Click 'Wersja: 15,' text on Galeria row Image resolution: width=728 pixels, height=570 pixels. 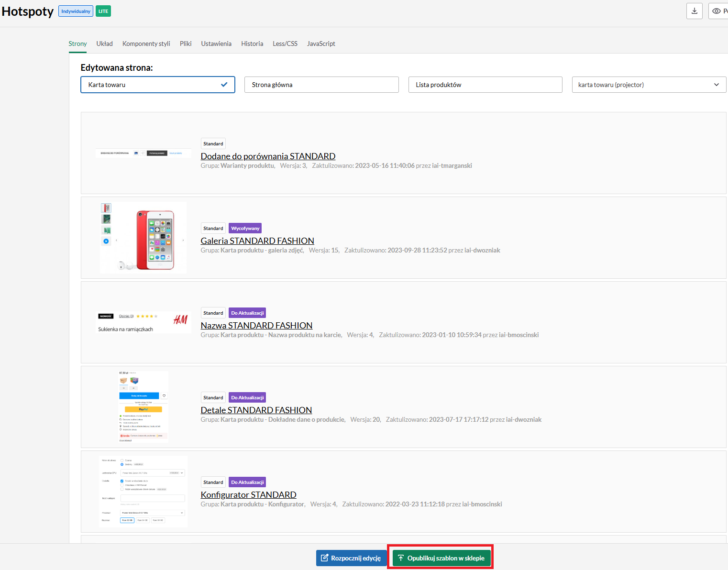pyautogui.click(x=324, y=250)
